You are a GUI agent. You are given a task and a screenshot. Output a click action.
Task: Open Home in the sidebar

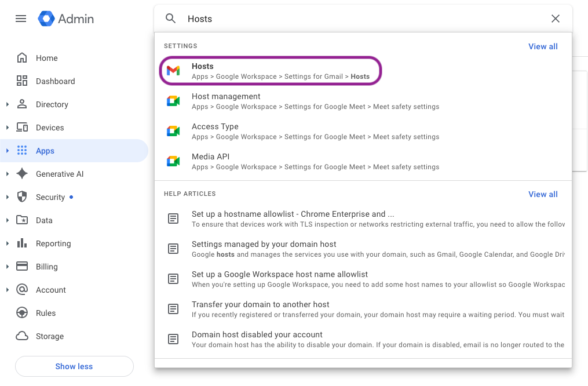(x=46, y=58)
